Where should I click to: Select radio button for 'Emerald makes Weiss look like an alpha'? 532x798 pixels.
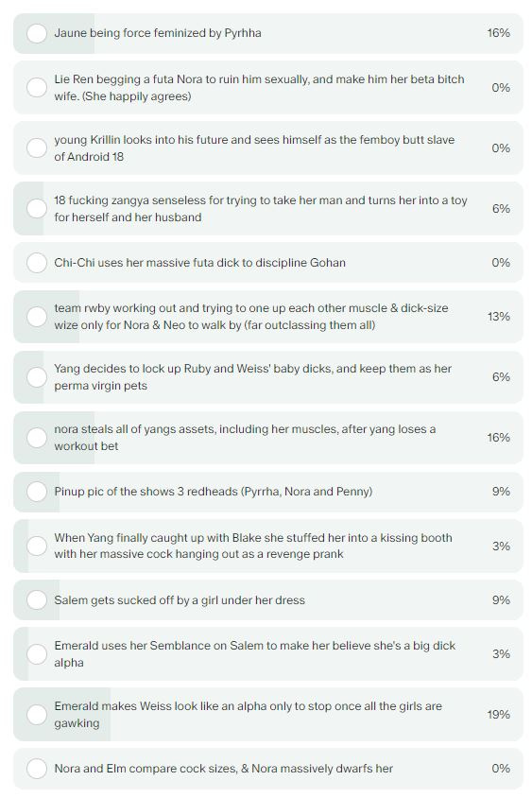pos(37,715)
